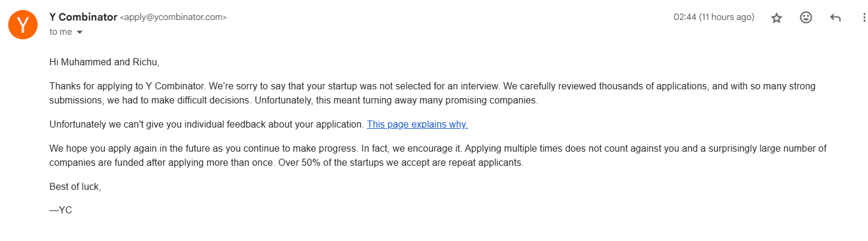This screenshot has height=241, width=868.
Task: Expand recipient details arrow beside "to me"
Action: click(80, 32)
